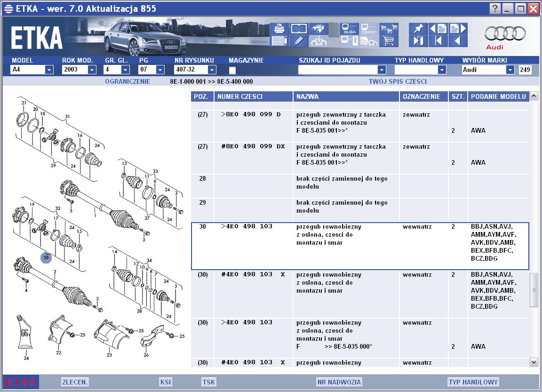Image resolution: width=542 pixels, height=392 pixels.
Task: Select part number #8E0 498 099 DX
Action: pyautogui.click(x=253, y=146)
